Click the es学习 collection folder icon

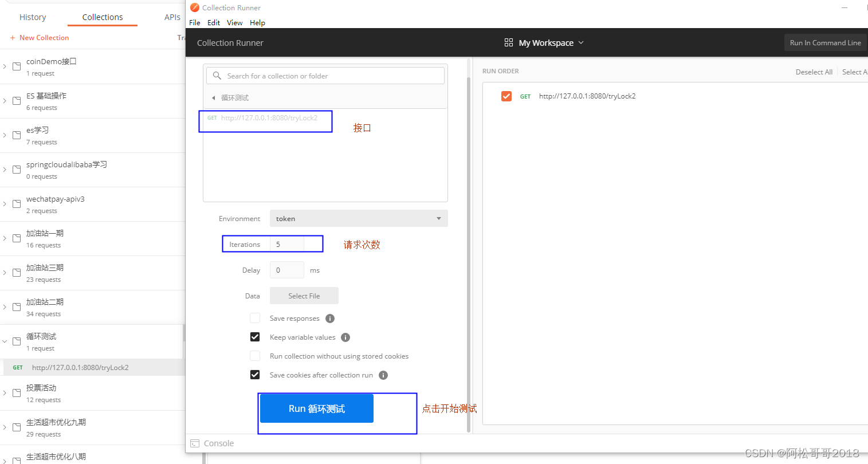point(17,135)
